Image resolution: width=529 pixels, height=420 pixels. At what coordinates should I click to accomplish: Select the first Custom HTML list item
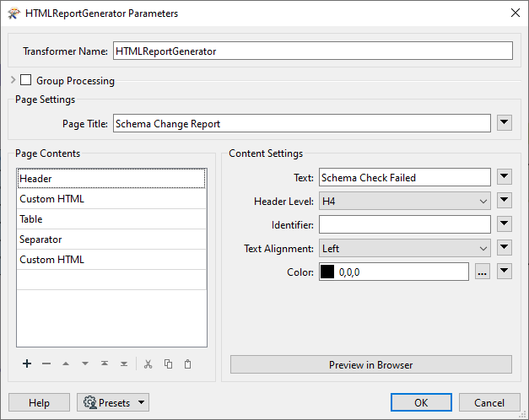[x=111, y=199]
